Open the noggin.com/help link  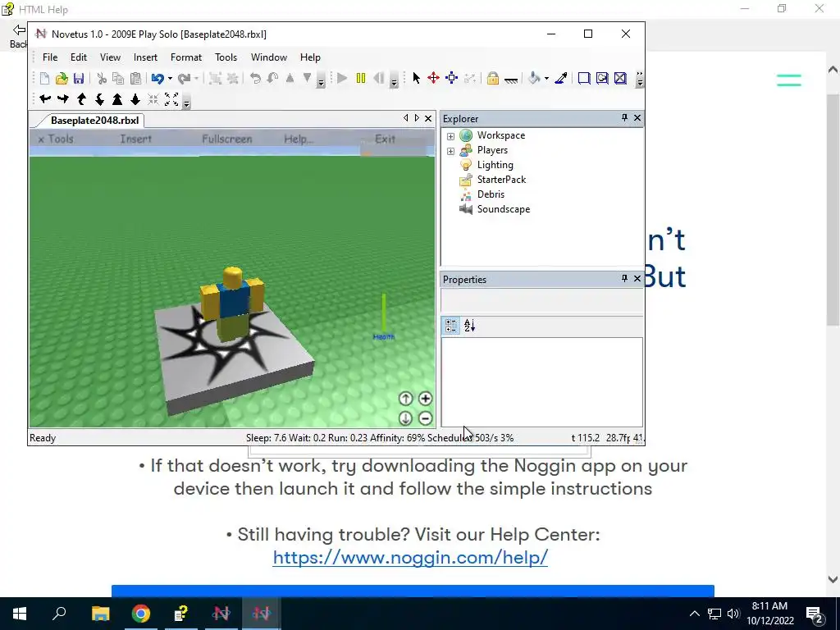(410, 558)
